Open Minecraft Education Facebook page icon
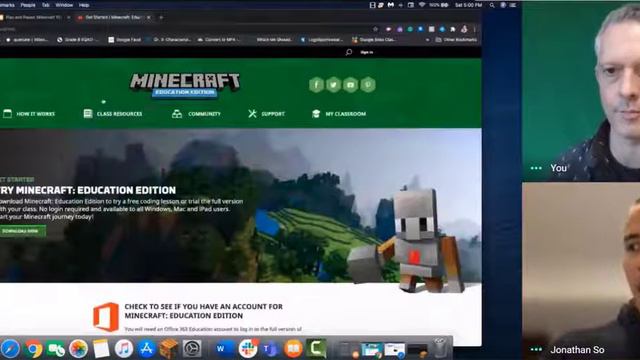Image resolution: width=640 pixels, height=360 pixels. click(316, 85)
